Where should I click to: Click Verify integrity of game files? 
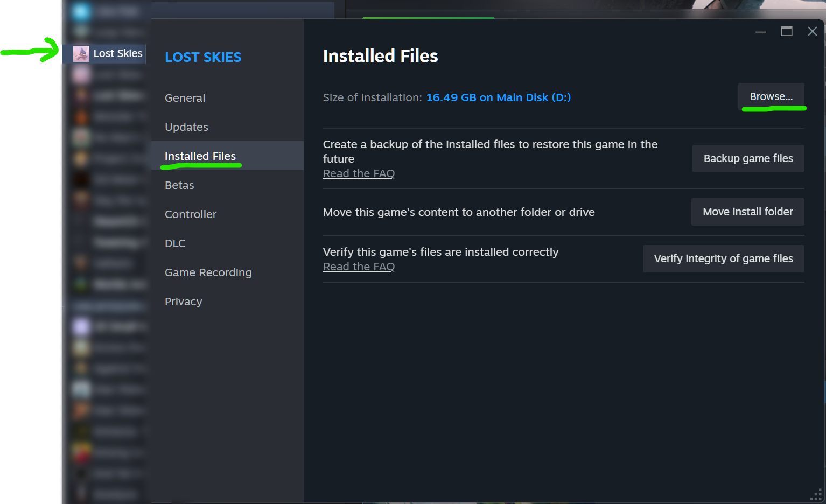pos(723,258)
